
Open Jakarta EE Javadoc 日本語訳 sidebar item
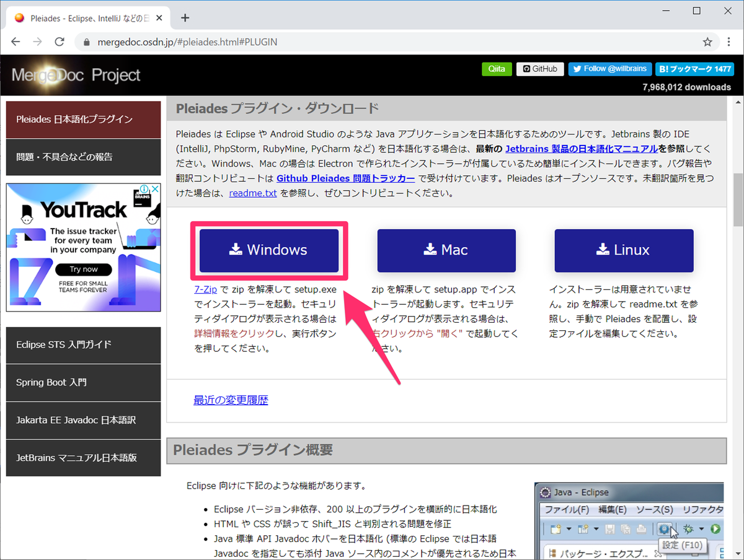point(83,420)
